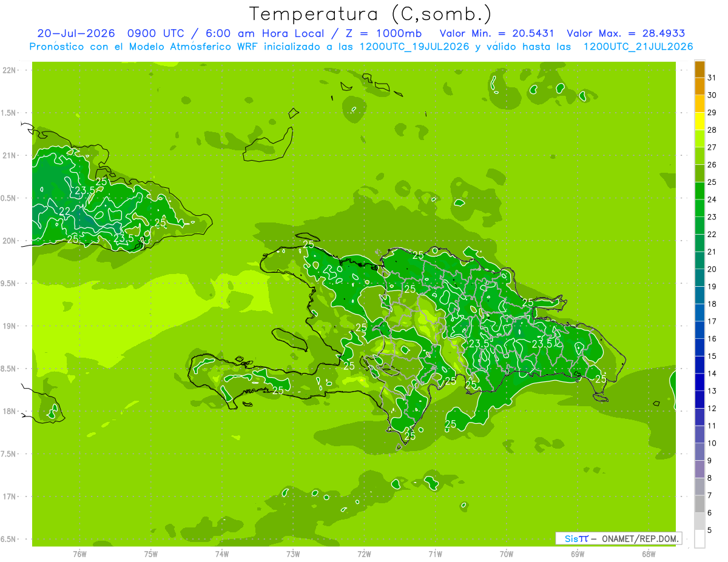Click the "Temperatura (C,somb.)" title
The height and width of the screenshot is (562, 728).
(x=370, y=15)
